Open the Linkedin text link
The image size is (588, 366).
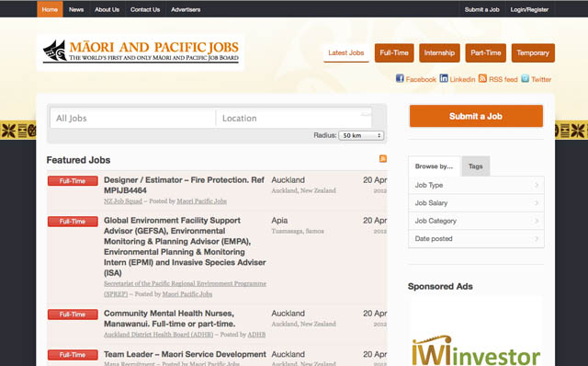pyautogui.click(x=462, y=80)
